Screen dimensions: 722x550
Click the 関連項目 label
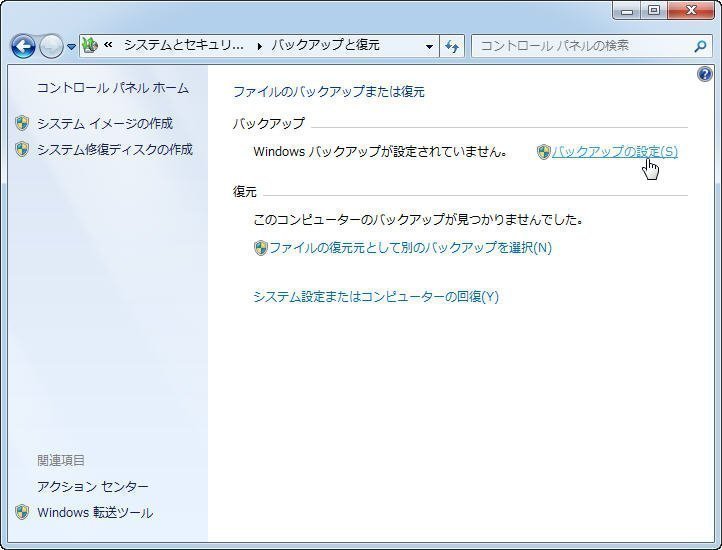(61, 460)
